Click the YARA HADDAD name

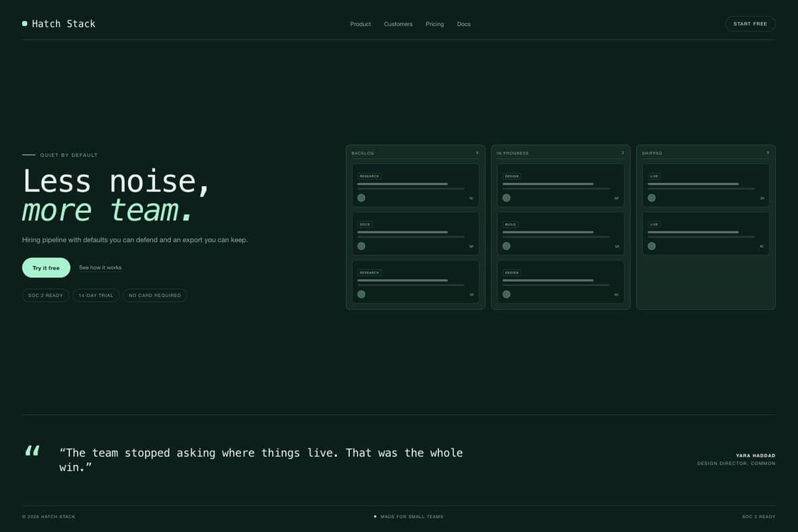[x=755, y=456]
